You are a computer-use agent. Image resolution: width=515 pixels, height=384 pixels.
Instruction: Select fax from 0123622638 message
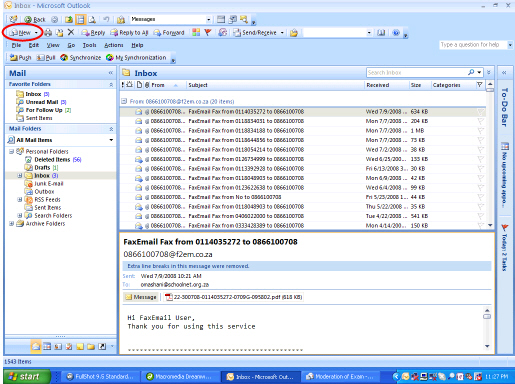coord(303,188)
